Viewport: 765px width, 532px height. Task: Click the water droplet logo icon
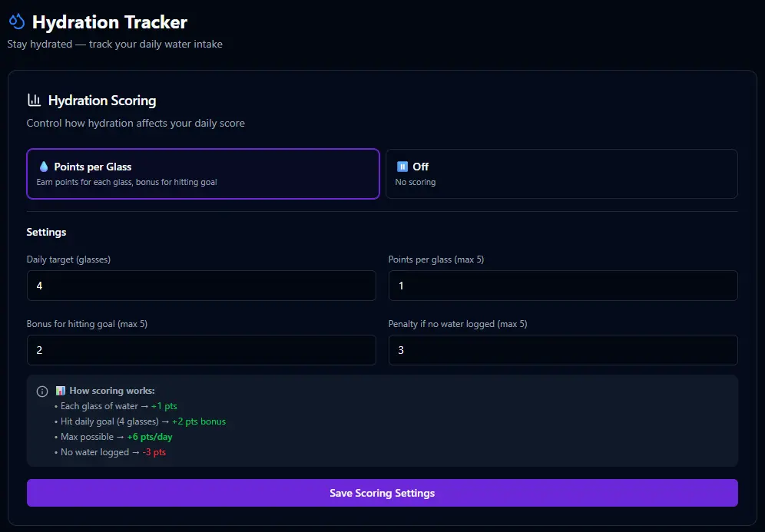point(17,23)
